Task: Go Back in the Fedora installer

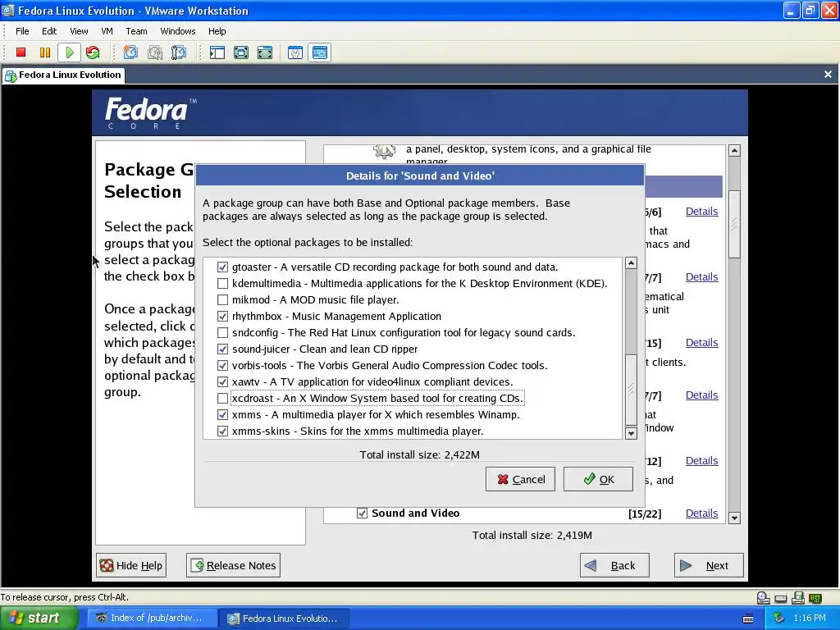Action: coord(614,566)
